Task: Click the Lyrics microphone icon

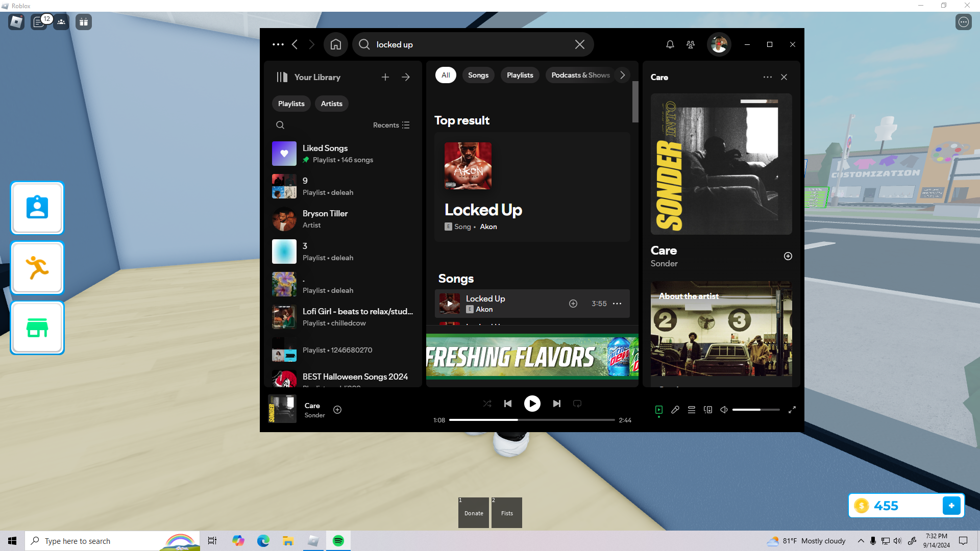Action: 675,410
